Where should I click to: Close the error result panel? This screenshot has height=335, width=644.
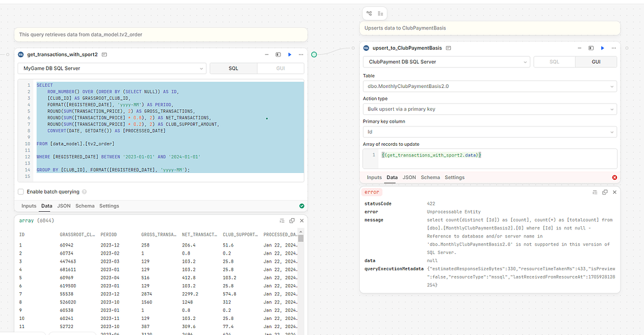point(614,192)
